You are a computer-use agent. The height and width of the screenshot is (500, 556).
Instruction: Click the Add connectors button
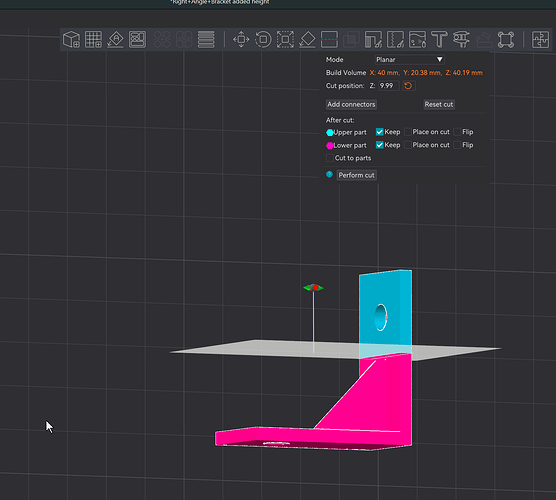pos(351,104)
